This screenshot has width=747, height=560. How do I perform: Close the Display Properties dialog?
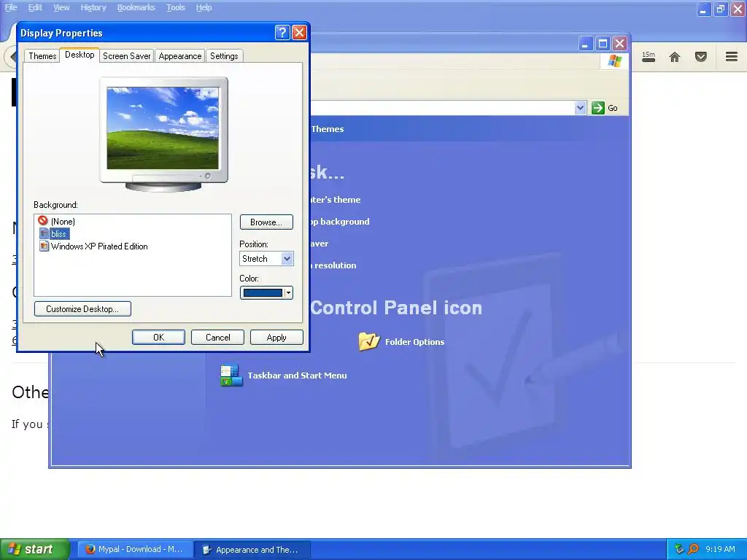(299, 32)
